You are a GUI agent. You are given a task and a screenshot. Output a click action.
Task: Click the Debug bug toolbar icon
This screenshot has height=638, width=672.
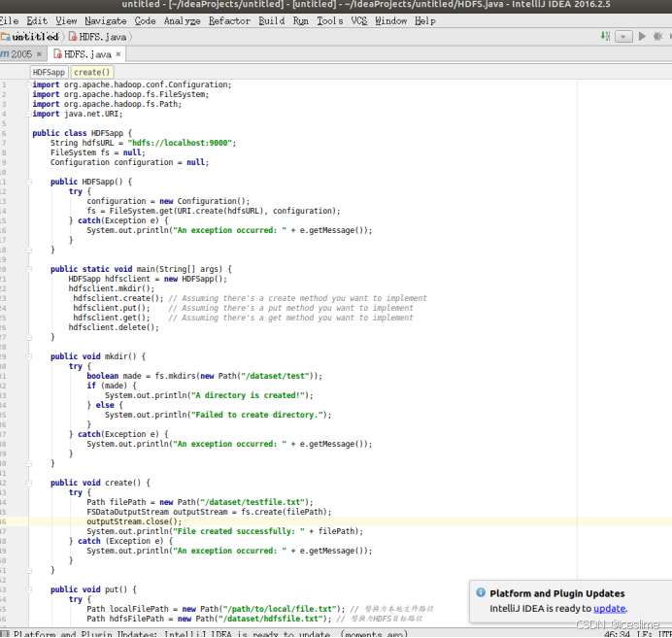[657, 37]
